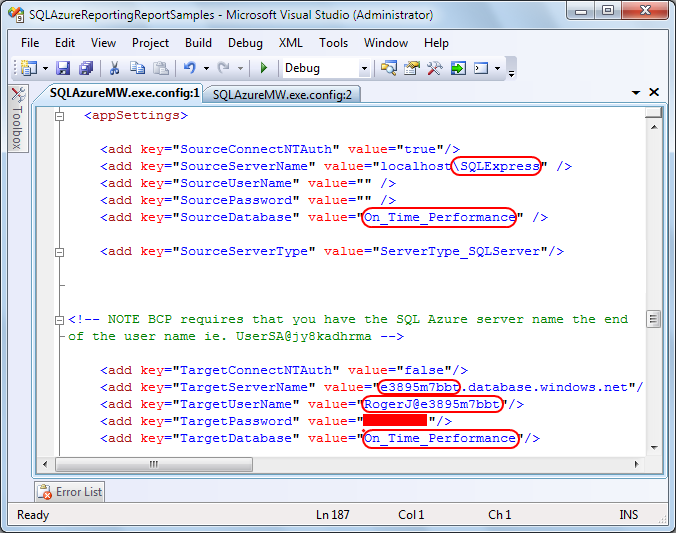This screenshot has width=676, height=533.
Task: Click the horizontal scrollbar thumb
Action: point(154,464)
